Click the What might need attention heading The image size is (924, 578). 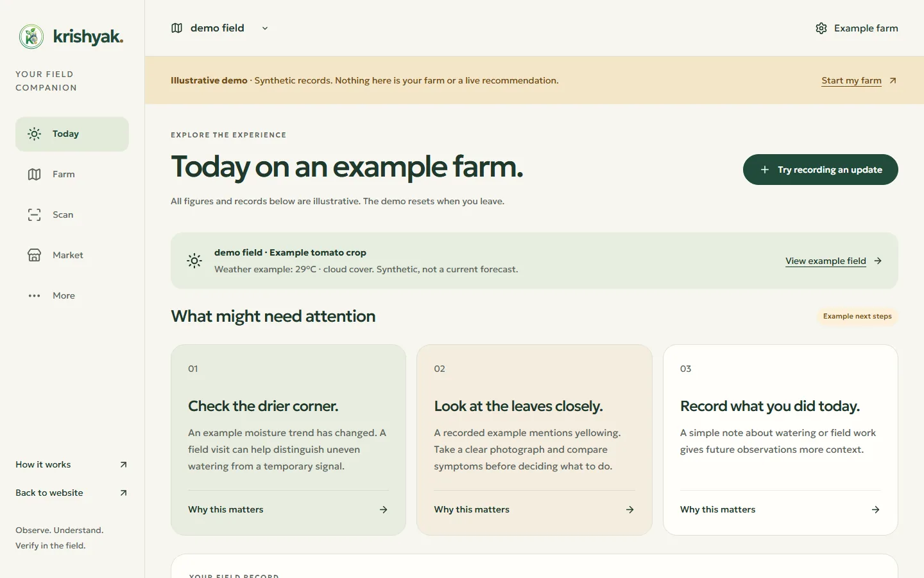[x=273, y=316]
